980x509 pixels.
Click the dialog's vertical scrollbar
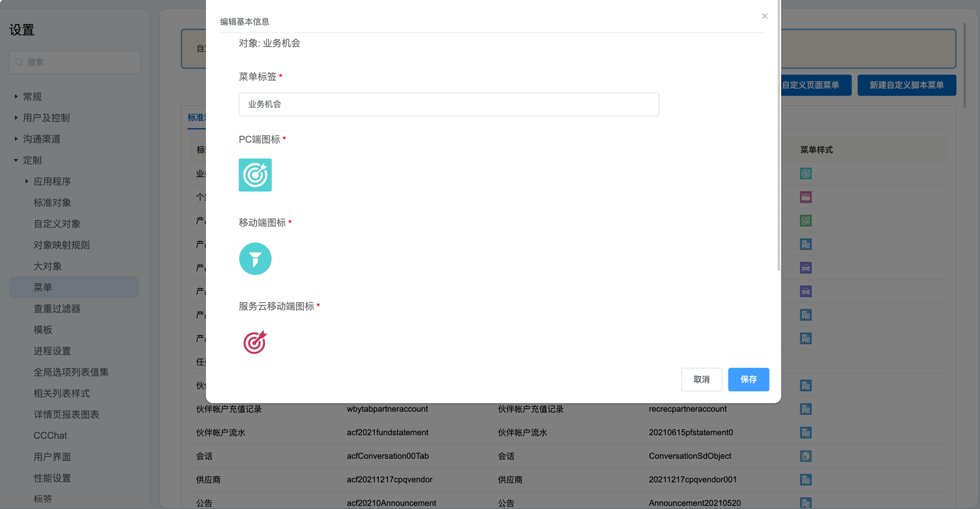click(778, 147)
